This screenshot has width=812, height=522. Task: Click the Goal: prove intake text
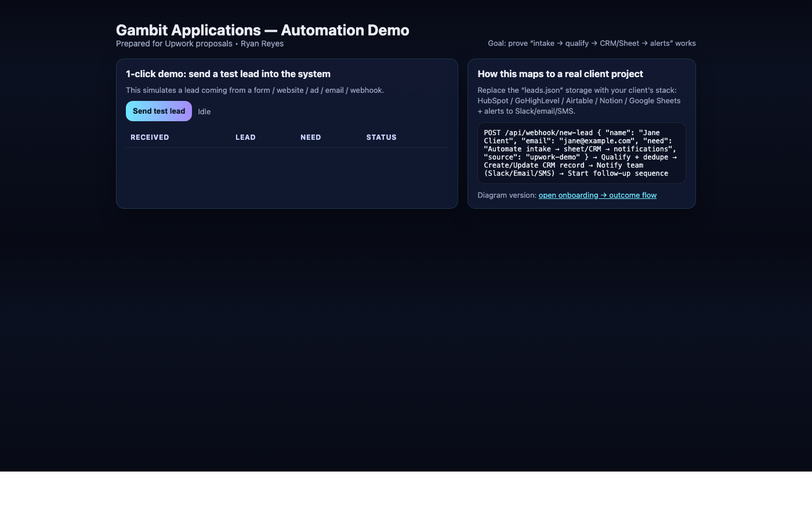click(x=592, y=43)
